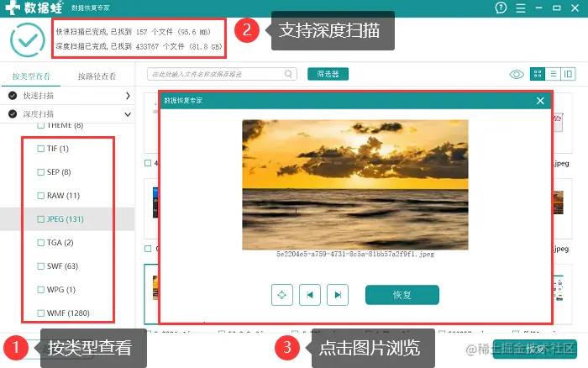Click the 快速扫描 label
Screen dimensions: 588x368
coord(39,96)
